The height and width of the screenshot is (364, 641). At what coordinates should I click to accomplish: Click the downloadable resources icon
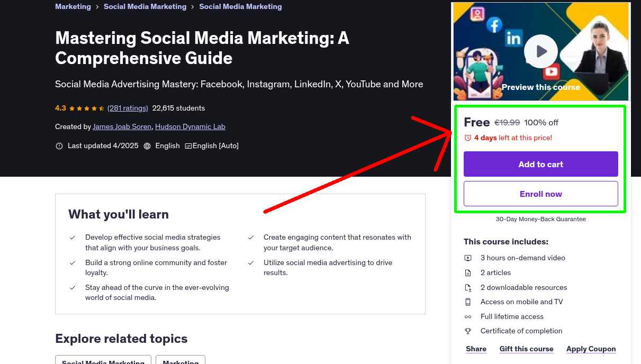click(x=468, y=288)
